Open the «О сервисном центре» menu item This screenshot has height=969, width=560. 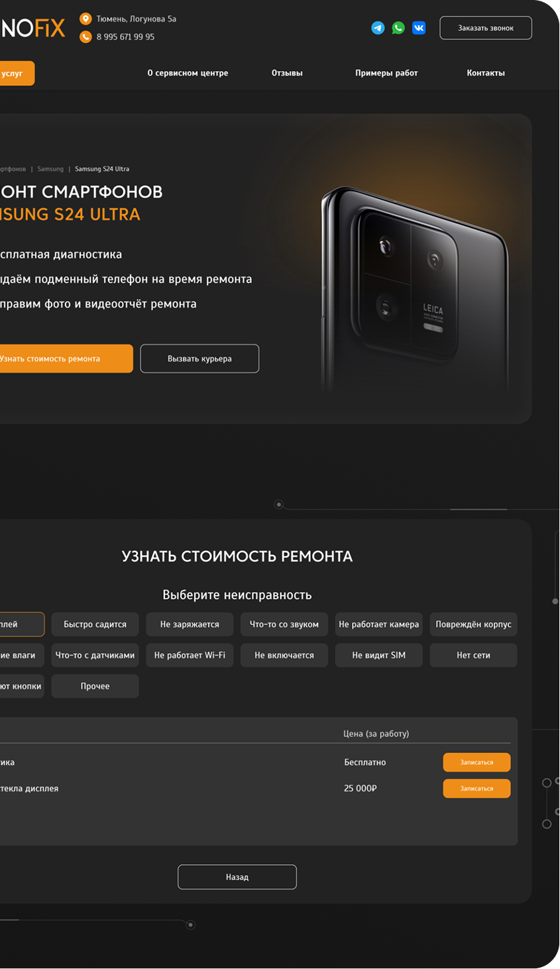(188, 73)
